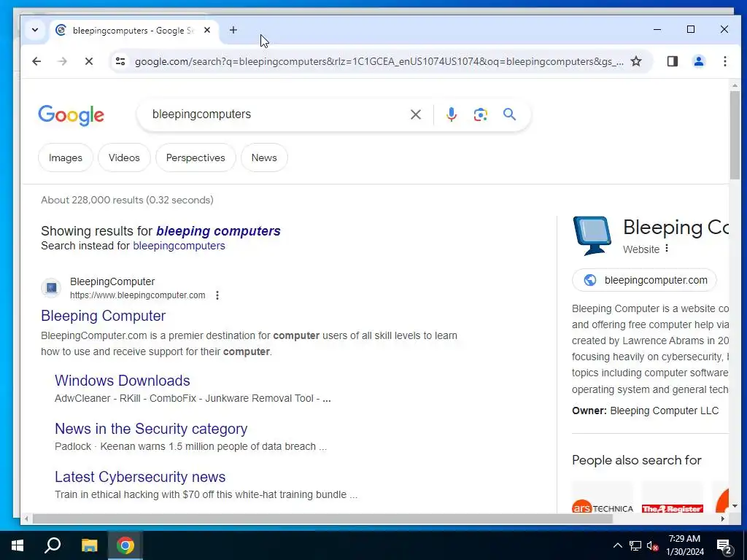Go back to previous page
Screen dimensions: 747x560
coord(36,61)
